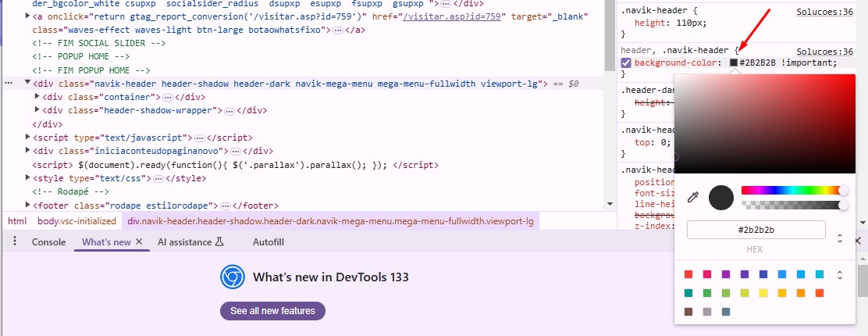Switch to the Console tab
This screenshot has height=336, width=868.
[x=48, y=242]
